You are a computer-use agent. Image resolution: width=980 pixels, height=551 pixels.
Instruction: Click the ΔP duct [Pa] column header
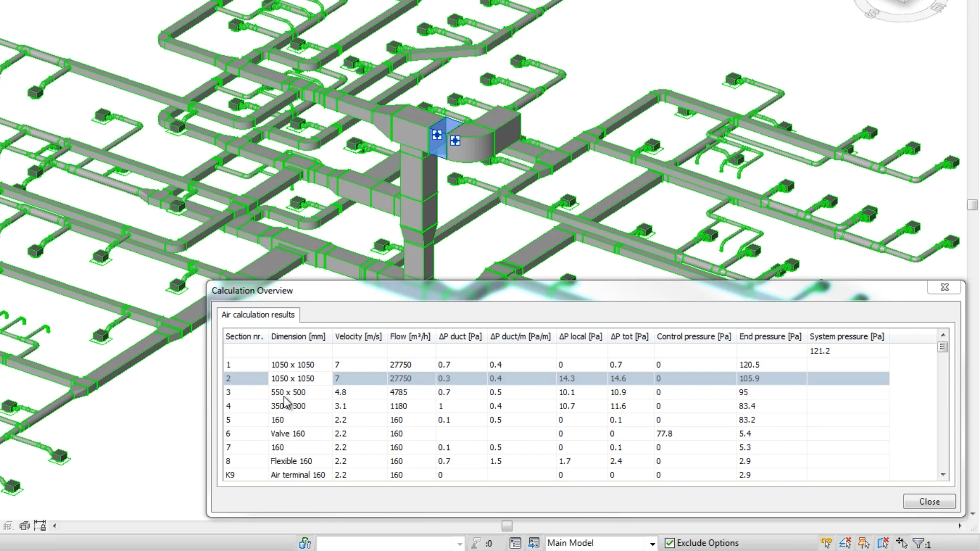click(460, 337)
